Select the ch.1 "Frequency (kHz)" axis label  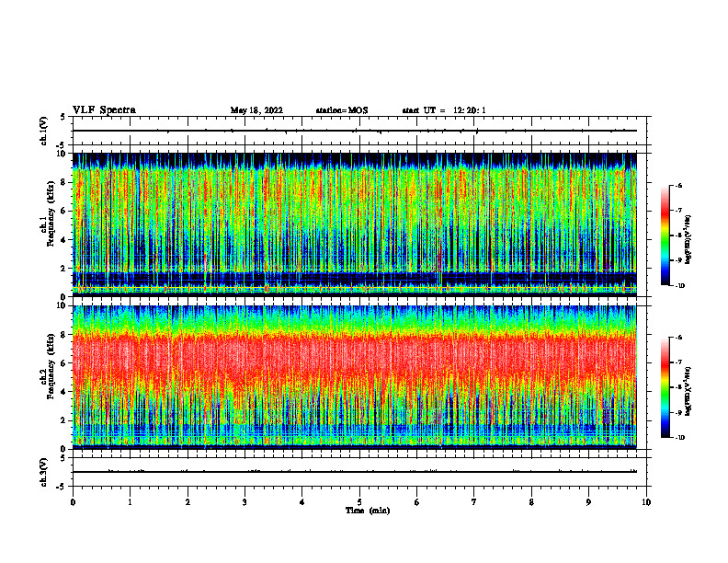(x=51, y=213)
